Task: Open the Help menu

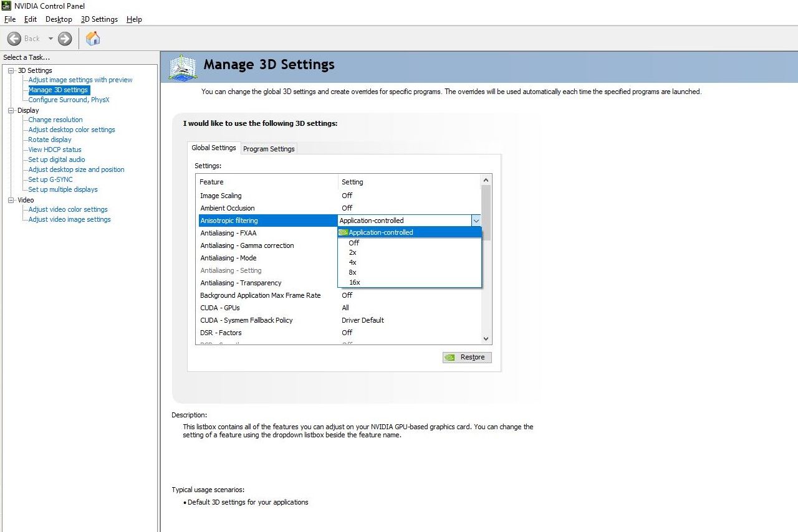Action: tap(134, 19)
